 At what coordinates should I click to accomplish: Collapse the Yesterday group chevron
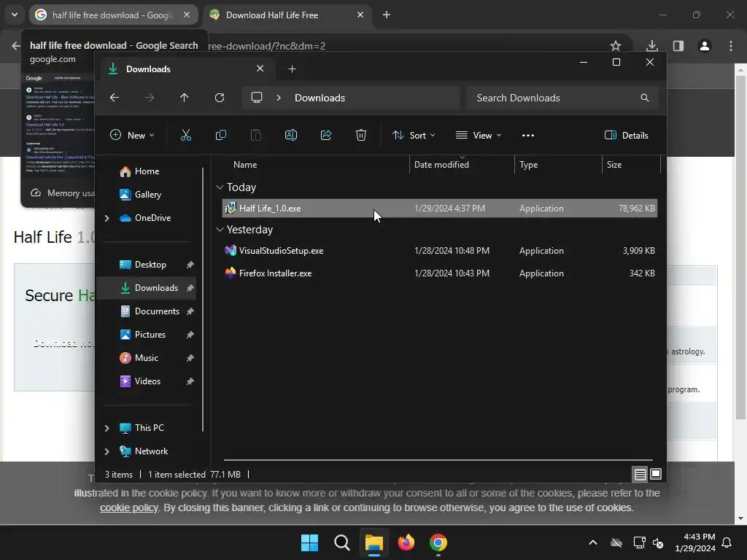[x=220, y=230]
